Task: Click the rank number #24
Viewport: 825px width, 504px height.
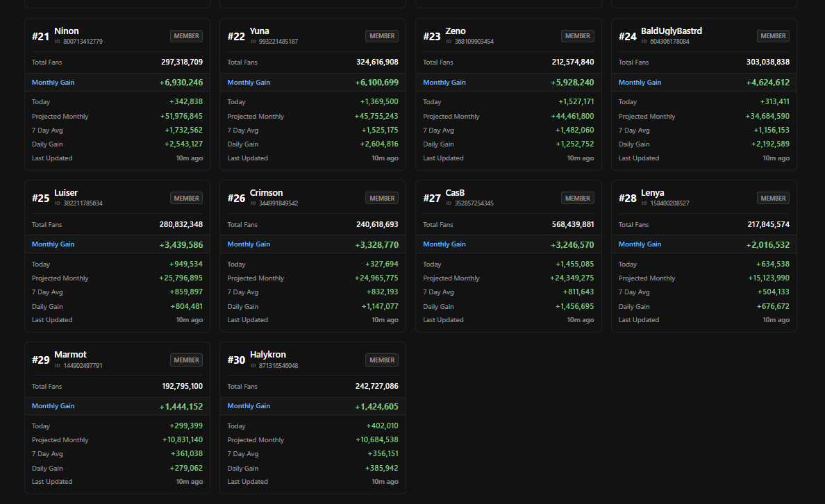Action: point(628,36)
